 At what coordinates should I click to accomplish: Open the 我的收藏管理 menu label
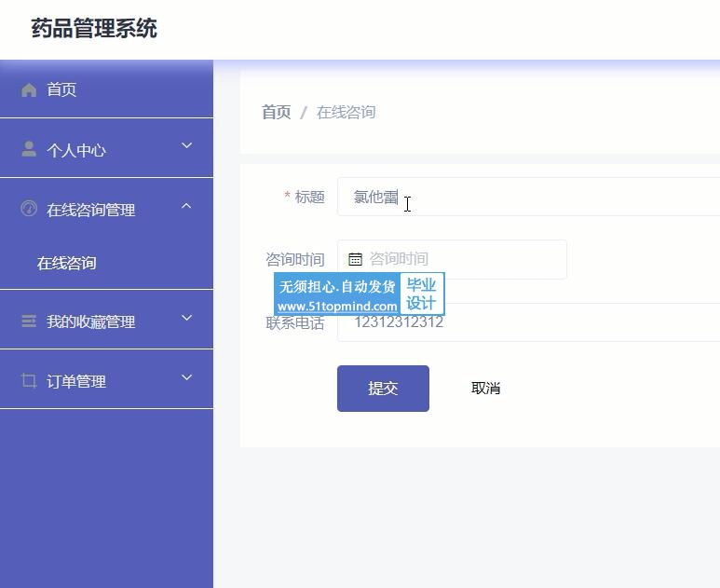(90, 321)
